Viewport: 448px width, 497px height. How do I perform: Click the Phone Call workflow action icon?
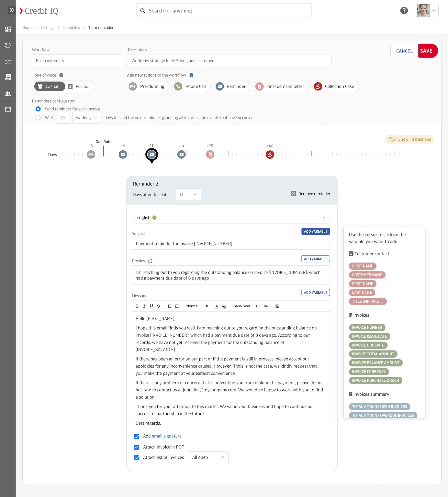pos(179,86)
